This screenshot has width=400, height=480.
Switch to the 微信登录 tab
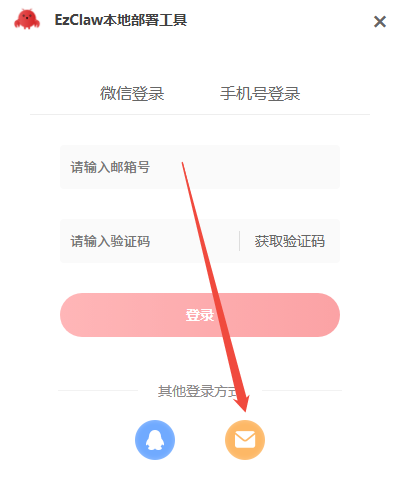[x=132, y=93]
